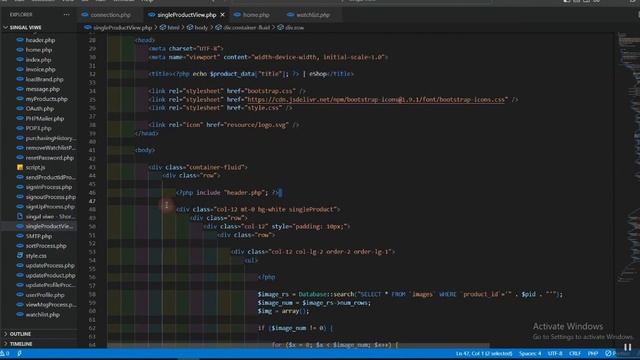This screenshot has width=640, height=360.
Task: Open home.php from the Explorer
Action: [39, 50]
